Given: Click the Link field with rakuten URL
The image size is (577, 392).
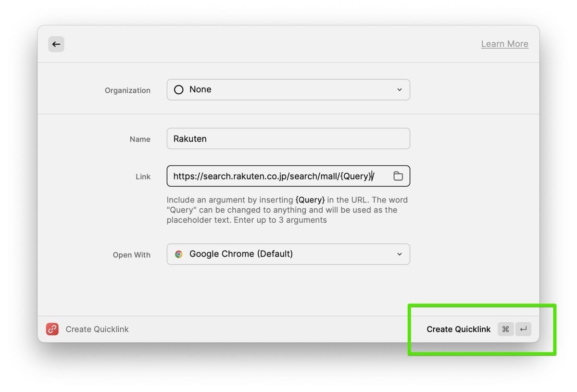Looking at the screenshot, I should [x=288, y=176].
